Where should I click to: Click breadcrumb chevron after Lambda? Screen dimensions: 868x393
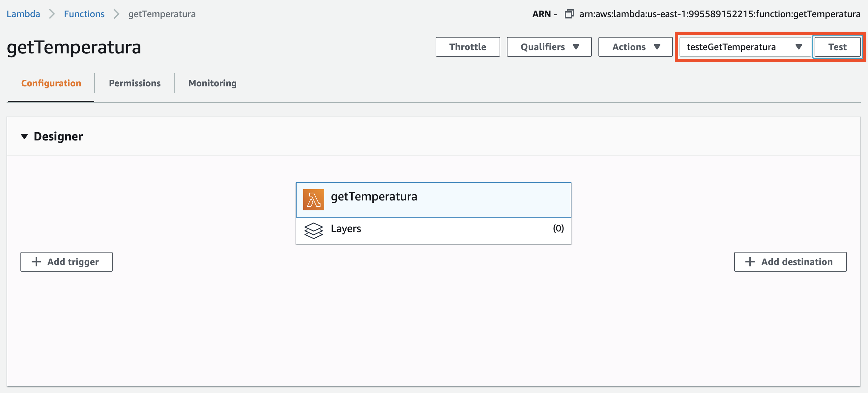pos(52,14)
